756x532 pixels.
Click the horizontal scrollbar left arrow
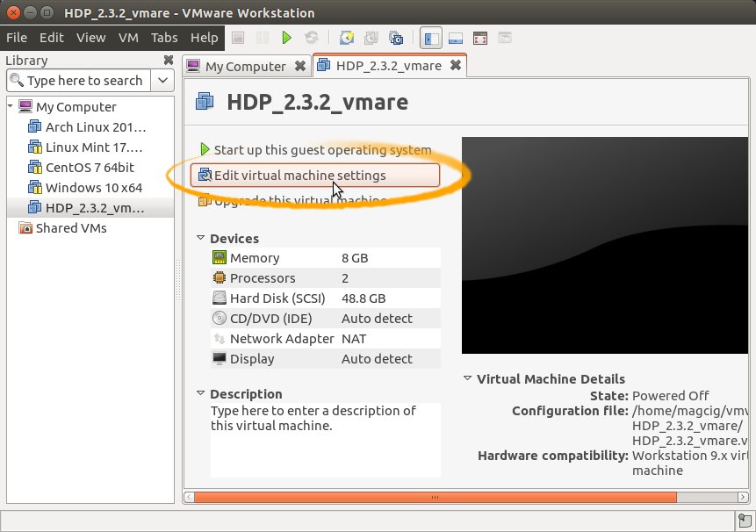(x=189, y=497)
